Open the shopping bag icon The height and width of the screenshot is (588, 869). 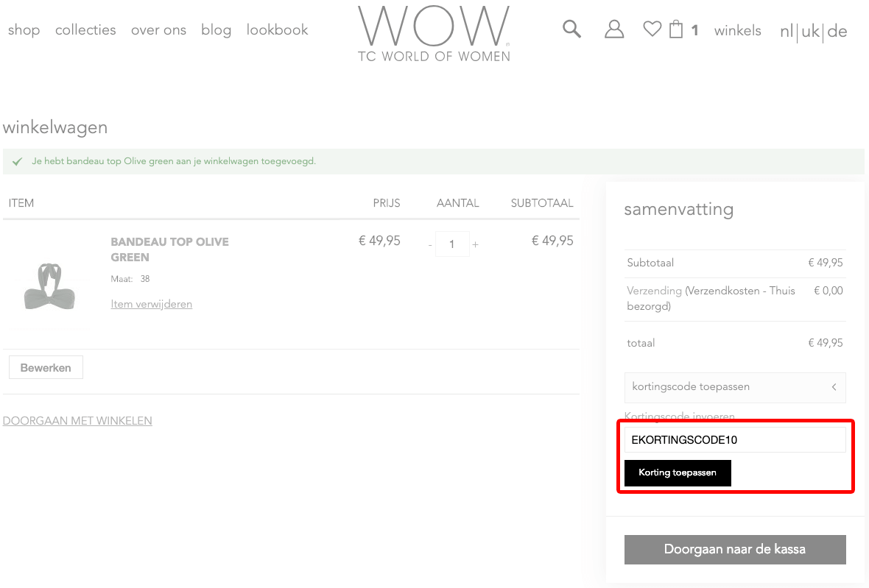pyautogui.click(x=675, y=29)
